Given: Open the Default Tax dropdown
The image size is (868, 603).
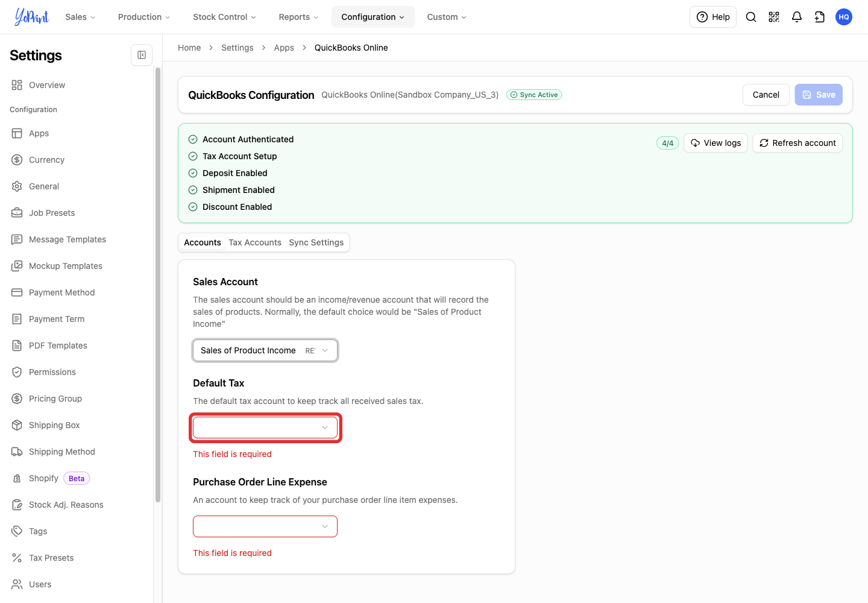Looking at the screenshot, I should coord(265,428).
